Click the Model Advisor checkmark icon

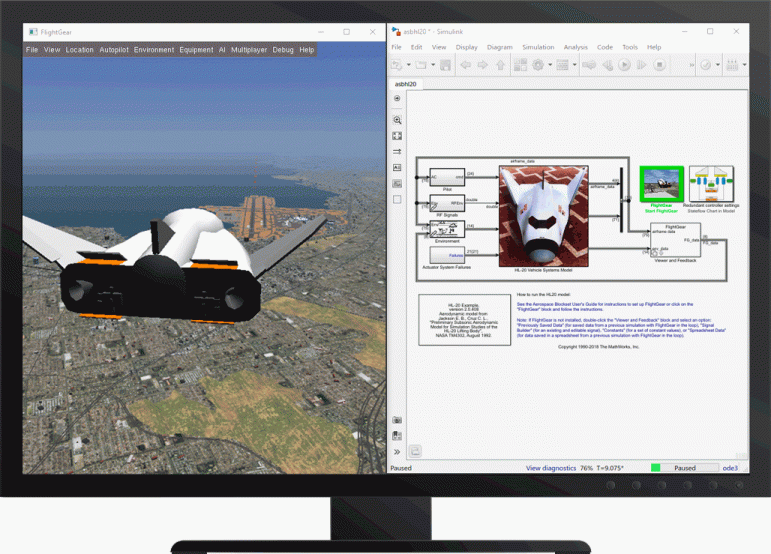(706, 65)
